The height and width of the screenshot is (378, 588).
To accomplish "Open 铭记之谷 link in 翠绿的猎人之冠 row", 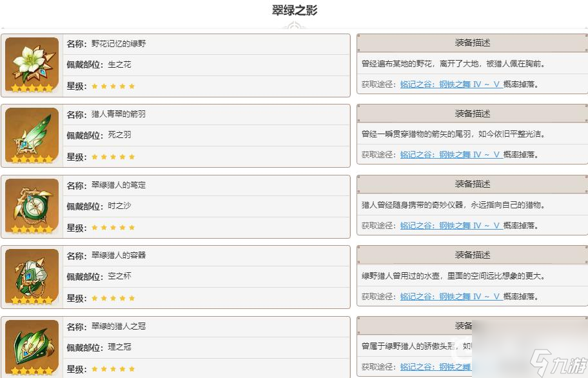I will coord(436,367).
